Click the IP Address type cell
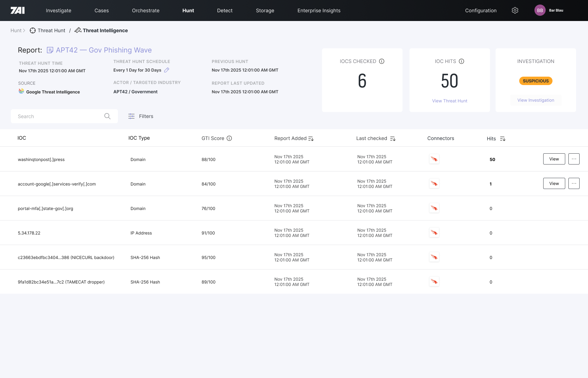 [141, 233]
